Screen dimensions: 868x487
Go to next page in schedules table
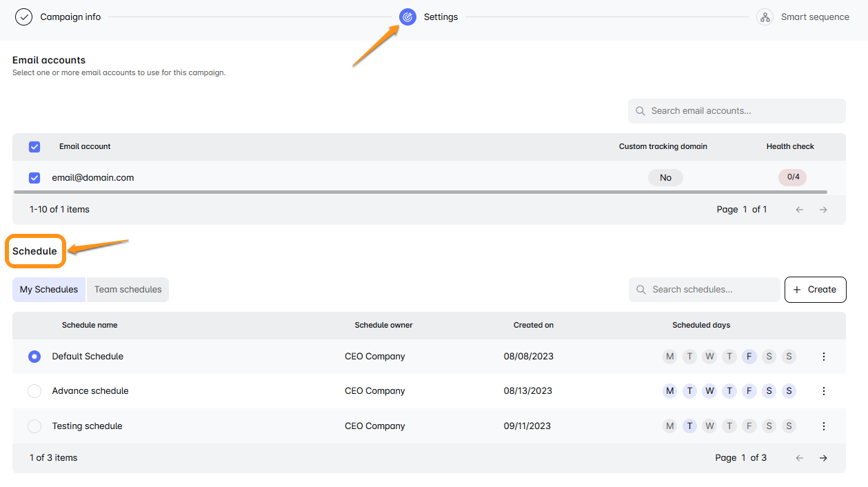pyautogui.click(x=823, y=458)
